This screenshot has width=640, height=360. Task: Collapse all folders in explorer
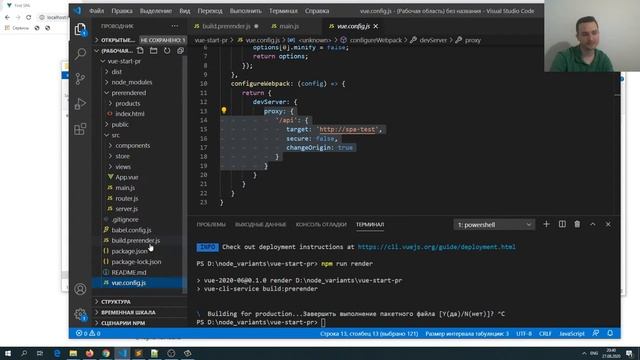180,51
